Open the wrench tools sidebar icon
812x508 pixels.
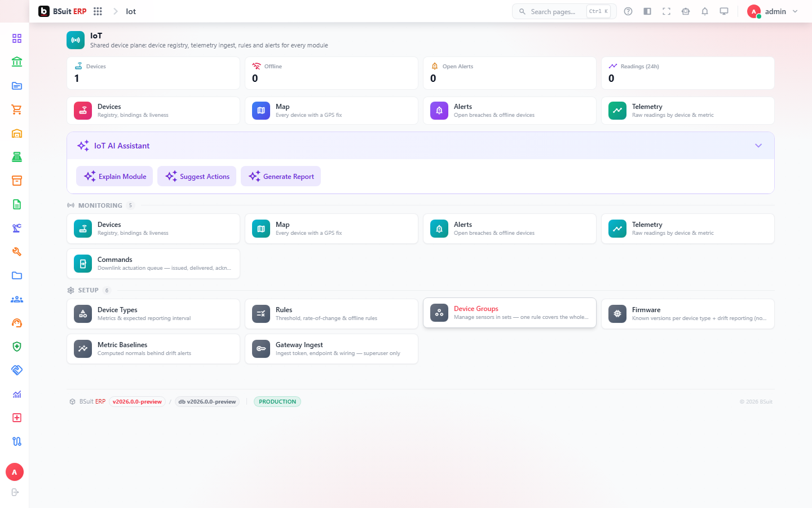[x=17, y=252]
